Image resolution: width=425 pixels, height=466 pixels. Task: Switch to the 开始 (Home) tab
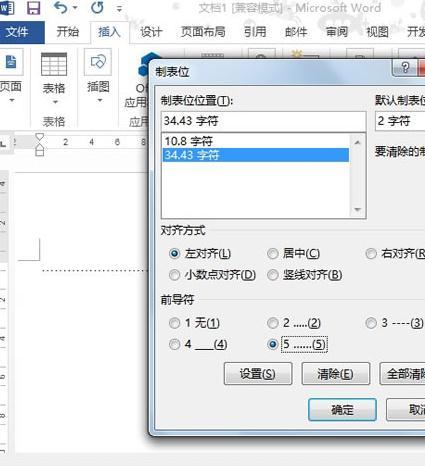[68, 32]
